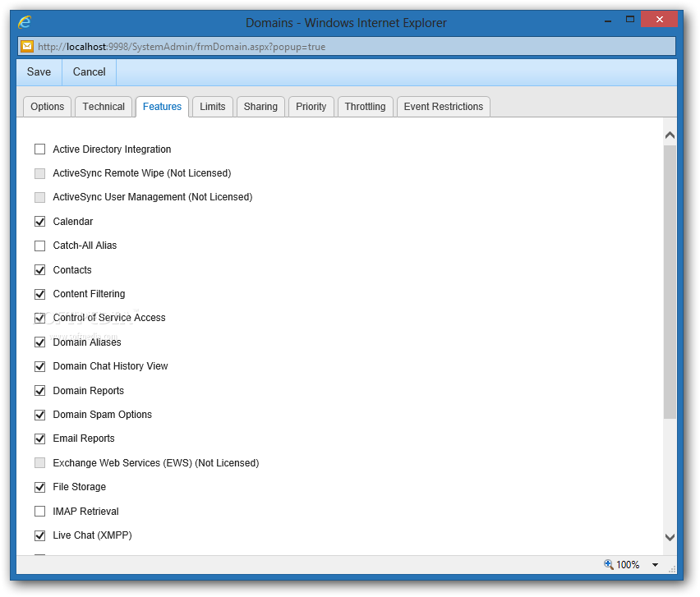
Task: Click the window resize grip corner
Action: point(672,569)
